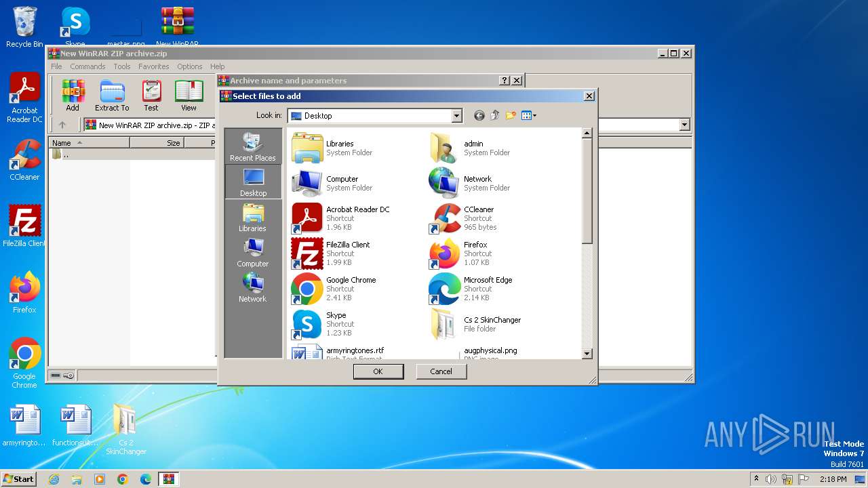
Task: Select Recent Places in places bar
Action: tap(253, 146)
